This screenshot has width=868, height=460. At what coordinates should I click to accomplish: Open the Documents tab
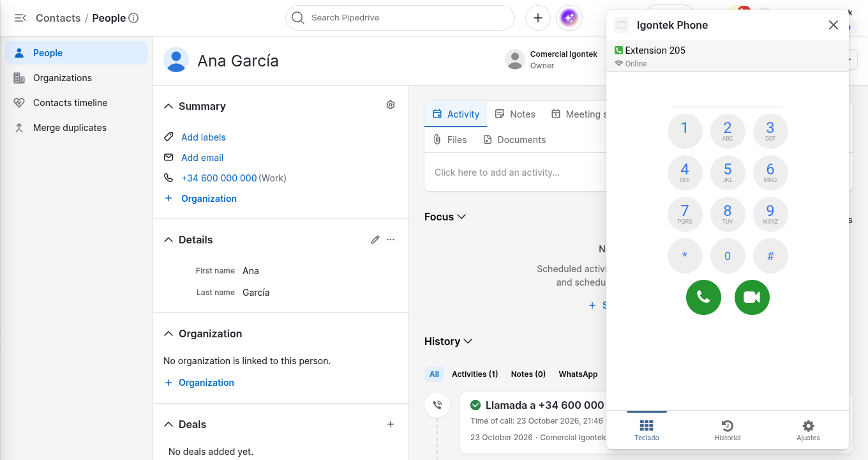pos(514,139)
